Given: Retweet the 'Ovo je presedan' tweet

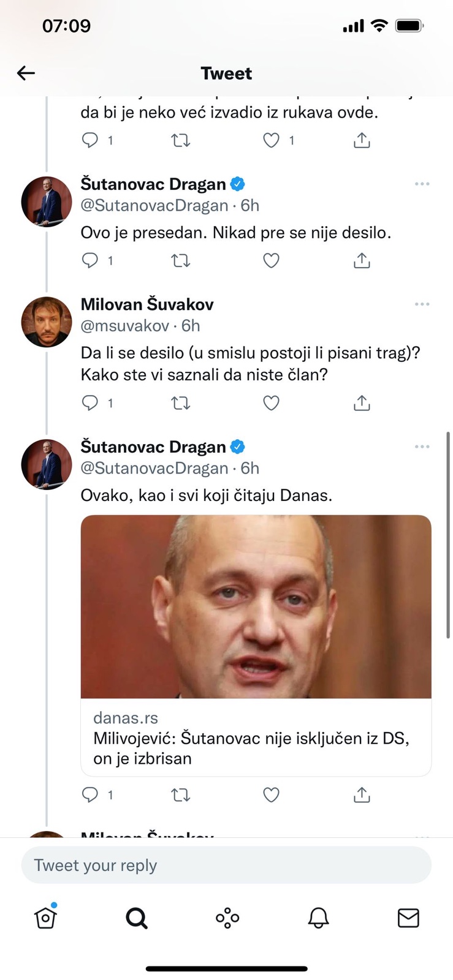Looking at the screenshot, I should pyautogui.click(x=180, y=261).
